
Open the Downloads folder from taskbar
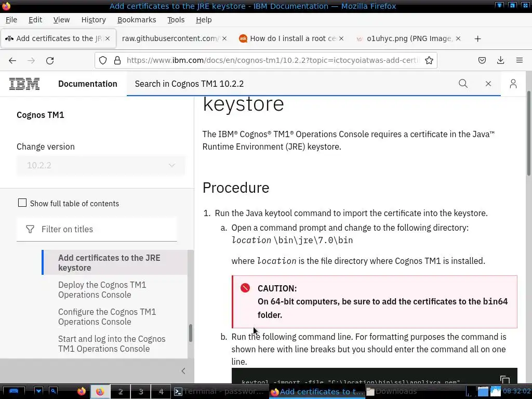pyautogui.click(x=392, y=392)
